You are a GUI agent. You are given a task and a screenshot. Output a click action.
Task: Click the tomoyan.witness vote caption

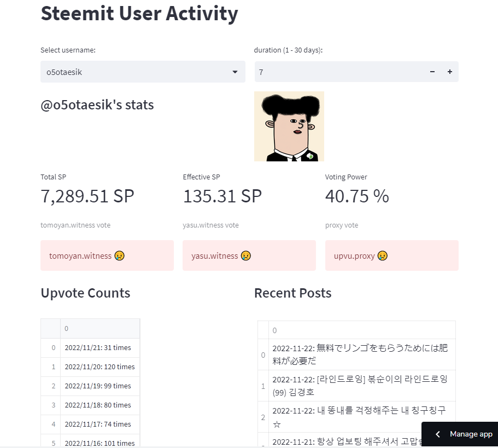point(75,225)
